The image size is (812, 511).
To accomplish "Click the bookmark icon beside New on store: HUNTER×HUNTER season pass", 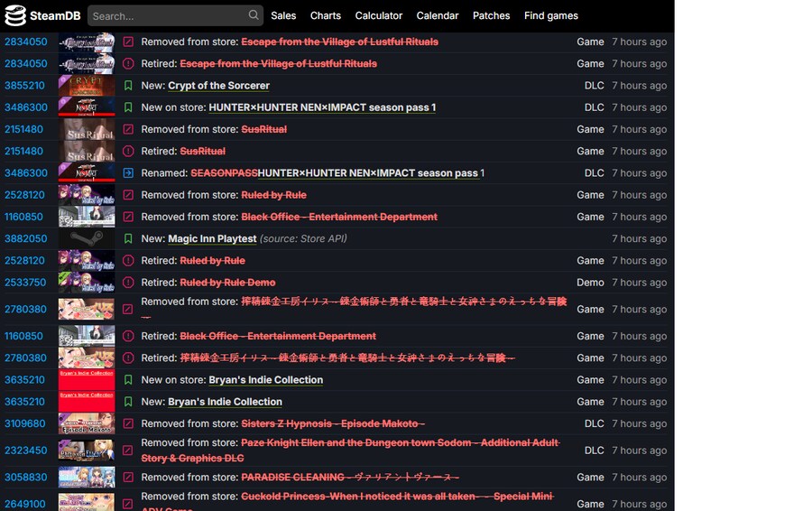I will [x=128, y=107].
